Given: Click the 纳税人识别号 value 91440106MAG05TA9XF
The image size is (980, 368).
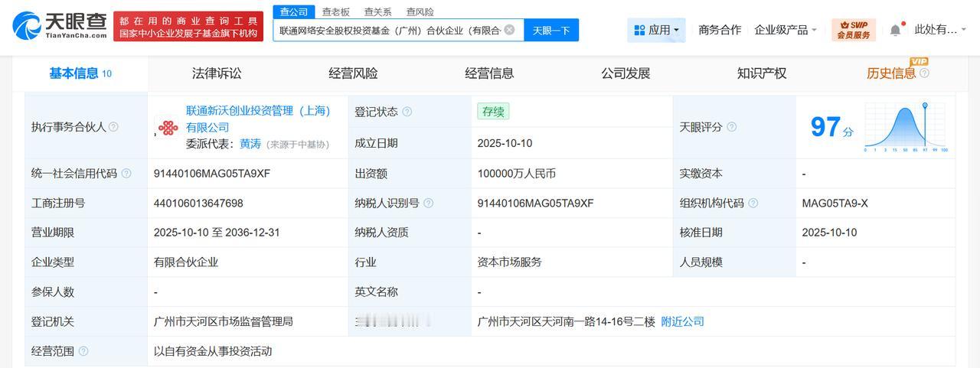Looking at the screenshot, I should click(x=535, y=204).
